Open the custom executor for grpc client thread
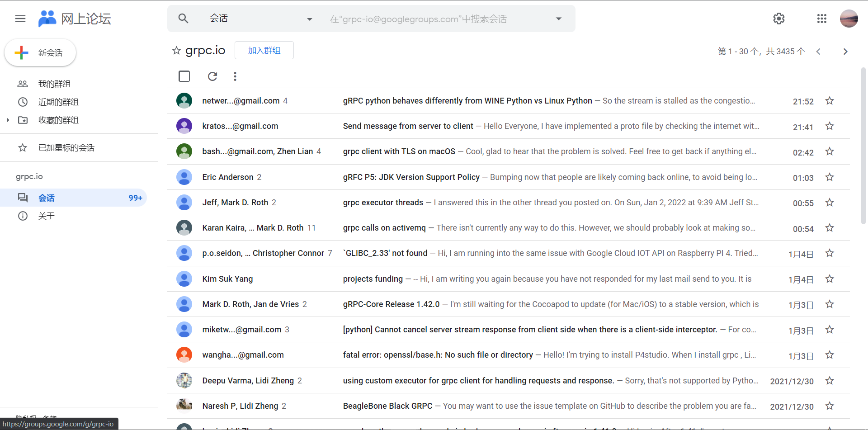This screenshot has width=868, height=430. click(479, 380)
